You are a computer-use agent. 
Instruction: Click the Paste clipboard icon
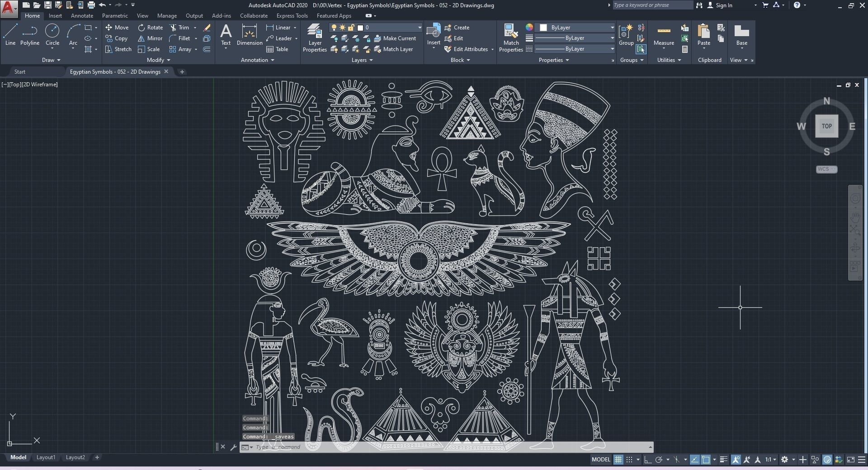pos(704,35)
